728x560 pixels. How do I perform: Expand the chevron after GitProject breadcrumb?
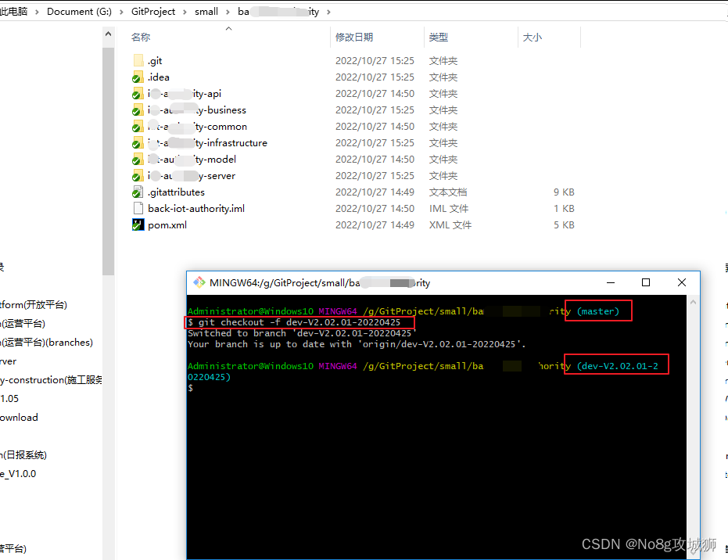point(185,12)
